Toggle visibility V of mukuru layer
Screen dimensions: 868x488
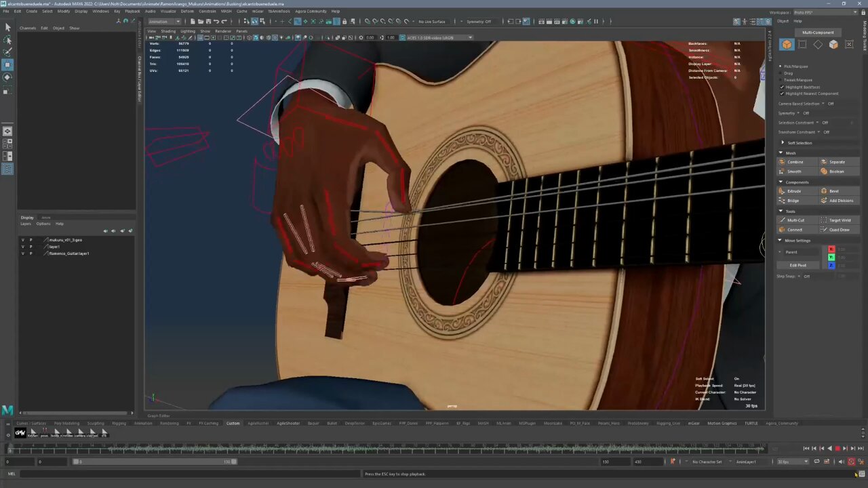[x=22, y=240]
